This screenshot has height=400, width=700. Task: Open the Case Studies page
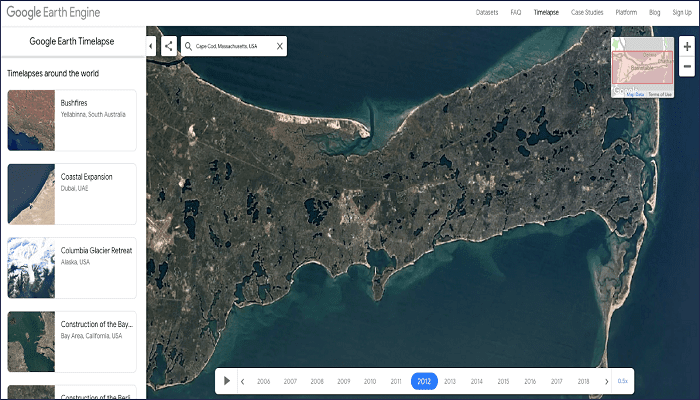[585, 12]
